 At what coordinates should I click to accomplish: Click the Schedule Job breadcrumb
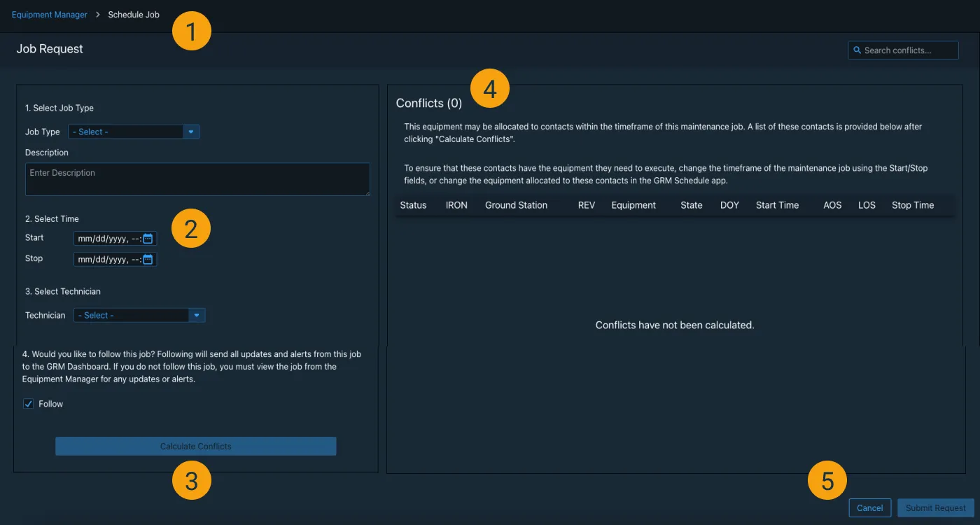134,15
